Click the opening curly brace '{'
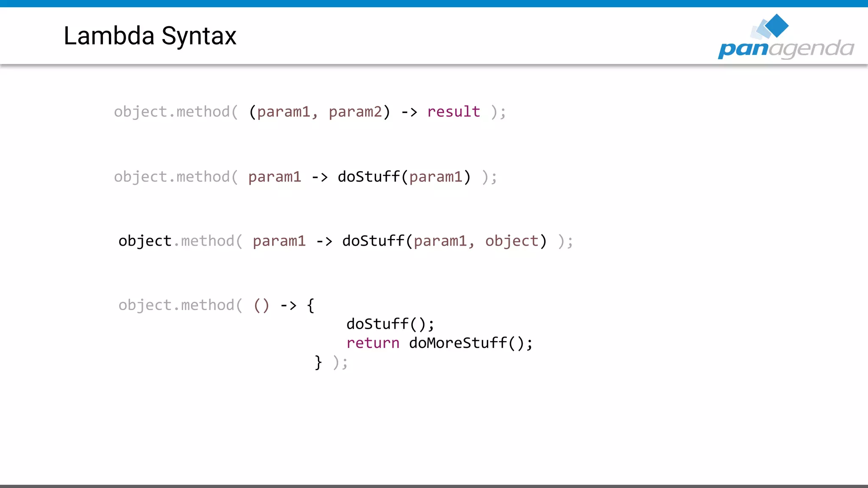 click(311, 305)
